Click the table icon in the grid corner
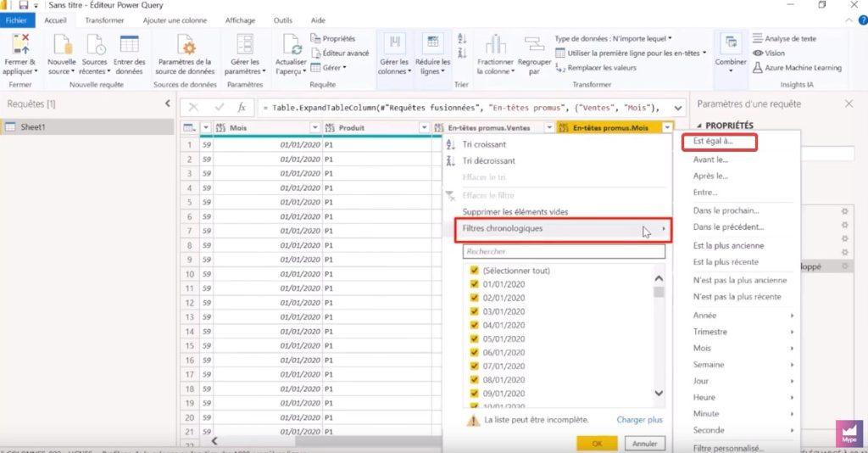 tap(189, 128)
